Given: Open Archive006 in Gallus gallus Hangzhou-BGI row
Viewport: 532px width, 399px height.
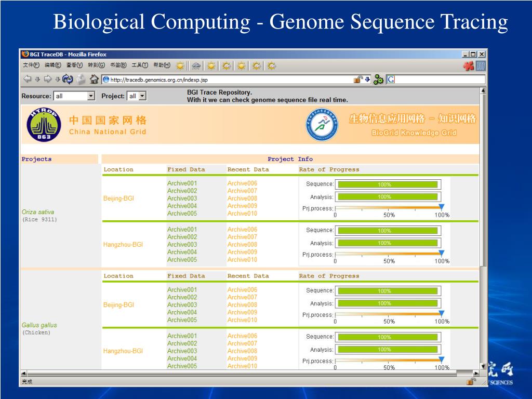Looking at the screenshot, I should pos(242,336).
